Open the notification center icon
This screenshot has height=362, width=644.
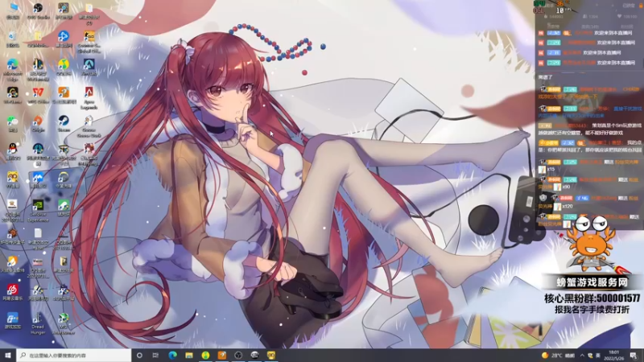click(634, 356)
